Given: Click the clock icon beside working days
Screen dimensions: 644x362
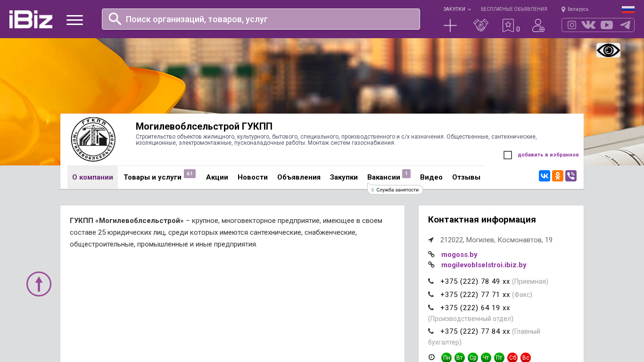Looking at the screenshot, I should [x=431, y=357].
